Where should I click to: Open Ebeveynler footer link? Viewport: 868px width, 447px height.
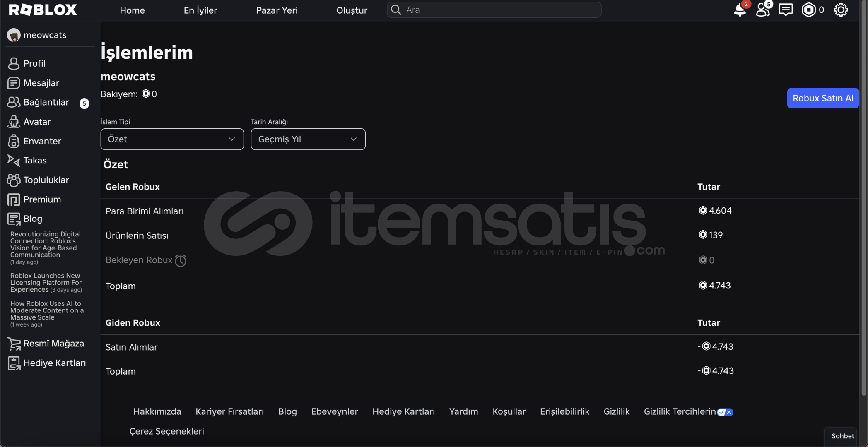[335, 412]
